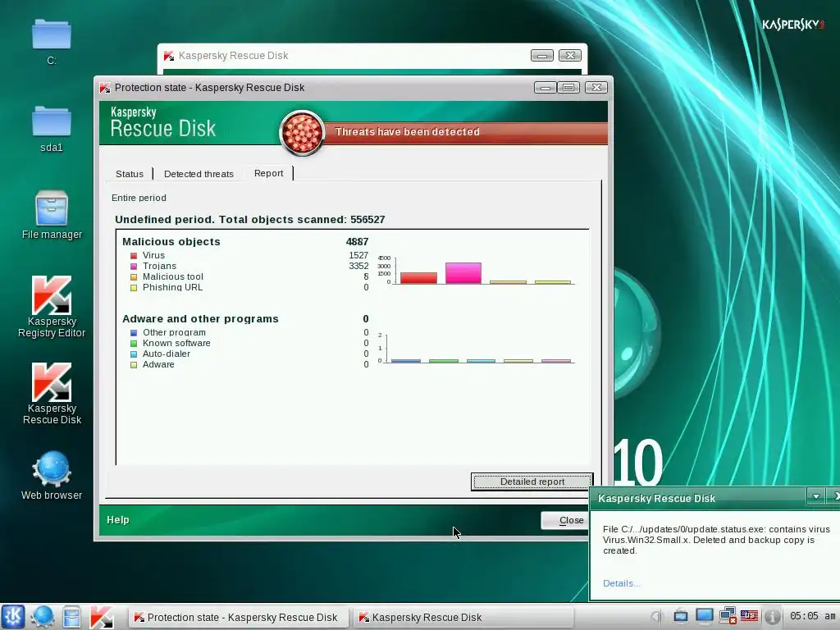Click the pink Trojans bar in chart
This screenshot has width=840, height=630.
(x=463, y=273)
